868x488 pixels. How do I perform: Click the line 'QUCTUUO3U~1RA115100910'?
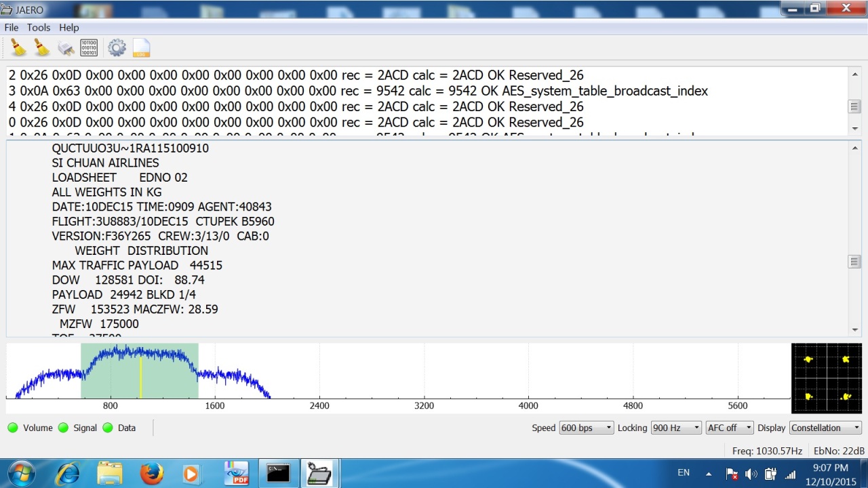click(x=130, y=148)
